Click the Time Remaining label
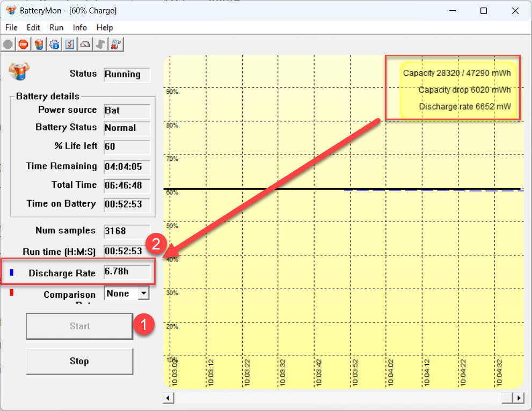The image size is (532, 411). [x=61, y=166]
